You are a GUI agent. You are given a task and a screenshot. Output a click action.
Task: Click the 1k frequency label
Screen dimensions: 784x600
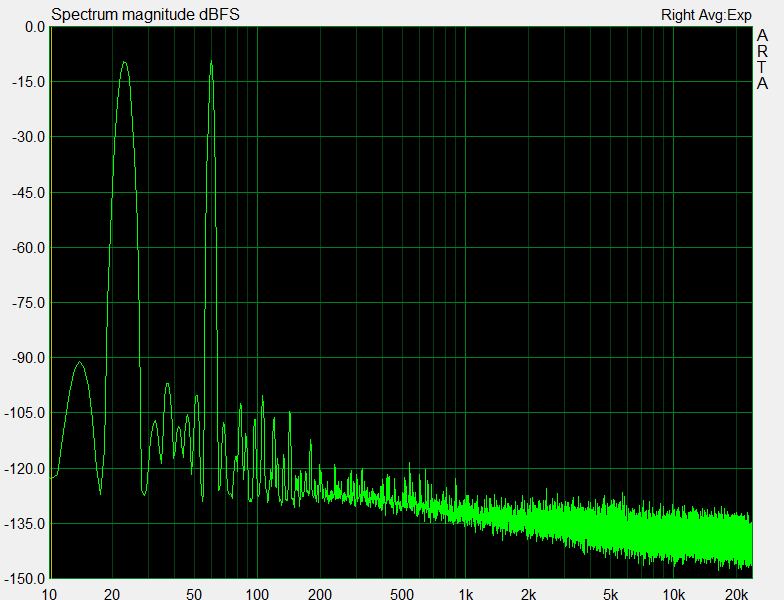tap(466, 594)
